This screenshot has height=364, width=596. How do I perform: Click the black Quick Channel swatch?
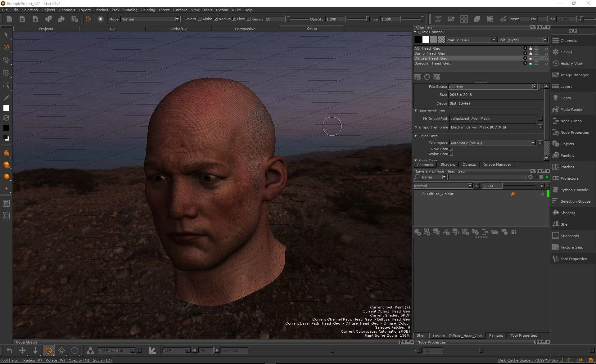pyautogui.click(x=418, y=40)
